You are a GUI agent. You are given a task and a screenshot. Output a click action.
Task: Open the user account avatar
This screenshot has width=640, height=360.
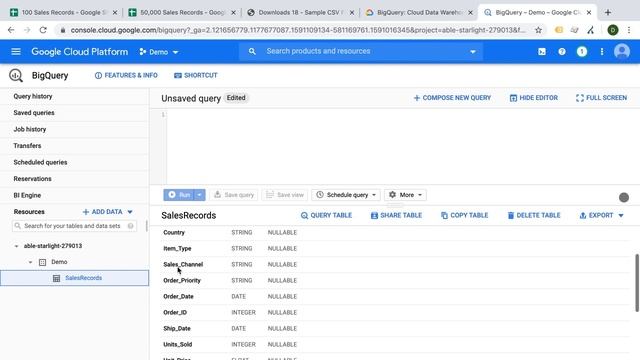coord(622,51)
